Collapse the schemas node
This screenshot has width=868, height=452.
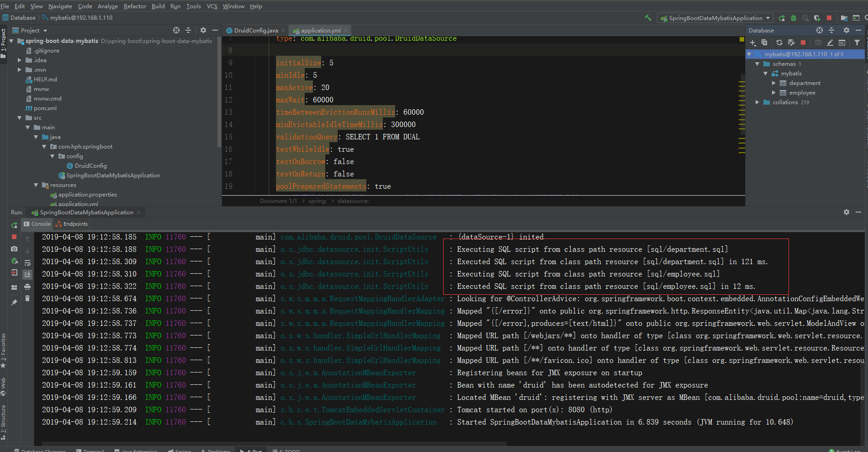pyautogui.click(x=757, y=64)
